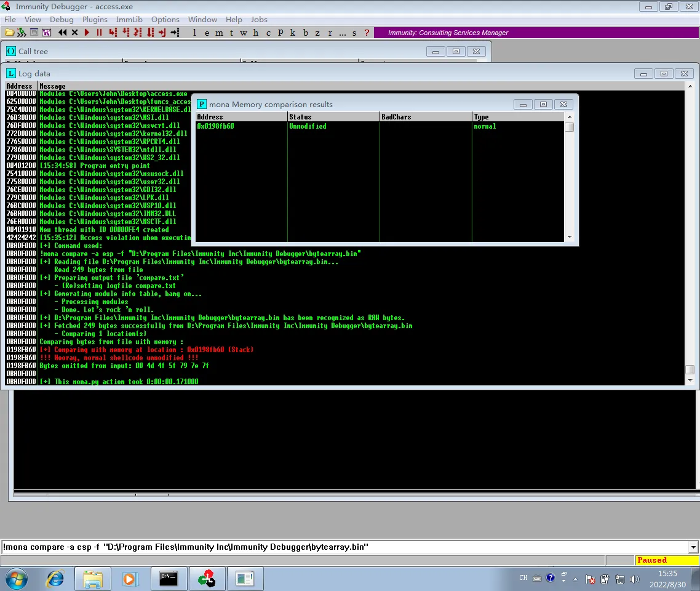
Task: Show the Memory map via 'm' button
Action: (219, 33)
